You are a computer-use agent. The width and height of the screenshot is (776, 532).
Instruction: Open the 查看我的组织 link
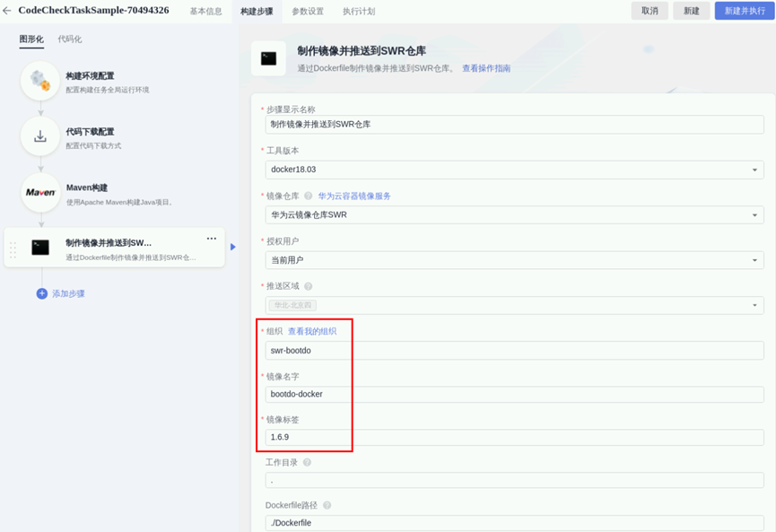[x=312, y=331]
